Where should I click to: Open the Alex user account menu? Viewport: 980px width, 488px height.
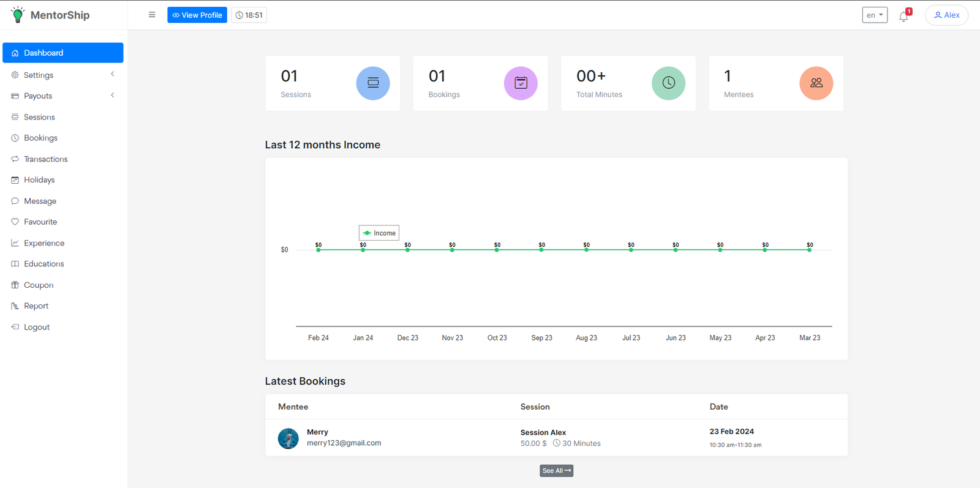(946, 15)
